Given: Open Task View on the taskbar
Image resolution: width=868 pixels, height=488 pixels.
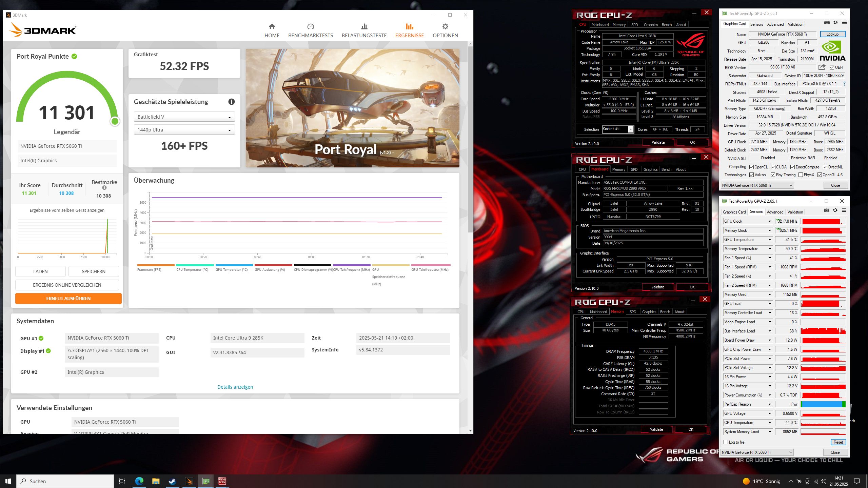Looking at the screenshot, I should pos(122,481).
